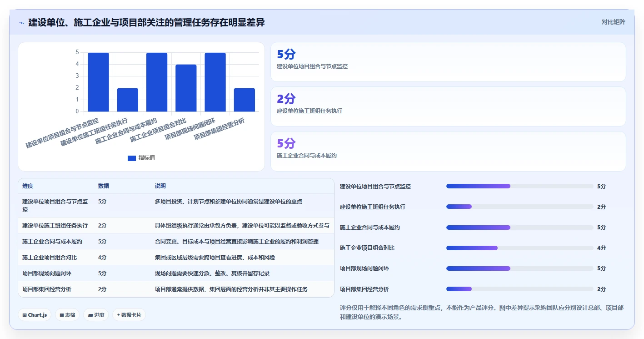Viewport: 644px width, 339px height.
Task: Click progress list label 项目部集团经营分析
Action: 364,289
